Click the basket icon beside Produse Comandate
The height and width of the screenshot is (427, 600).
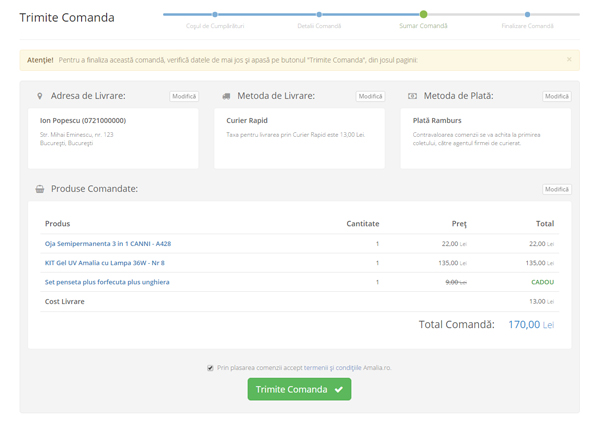[x=39, y=188]
